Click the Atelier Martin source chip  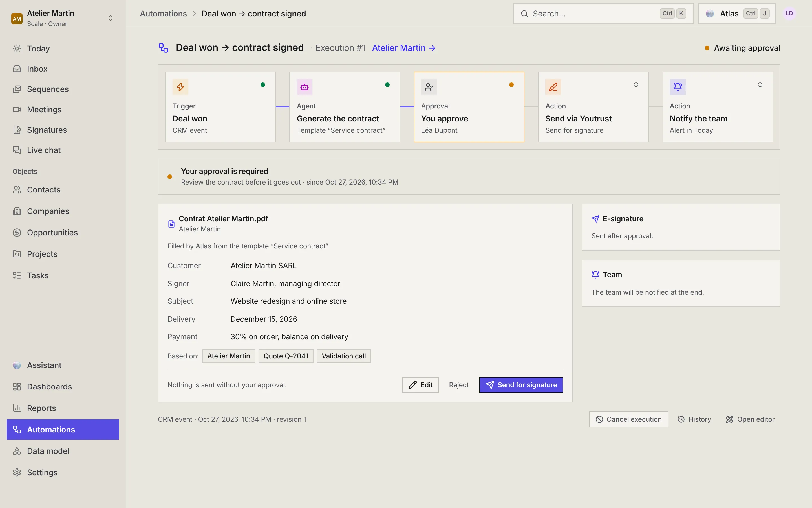tap(228, 356)
